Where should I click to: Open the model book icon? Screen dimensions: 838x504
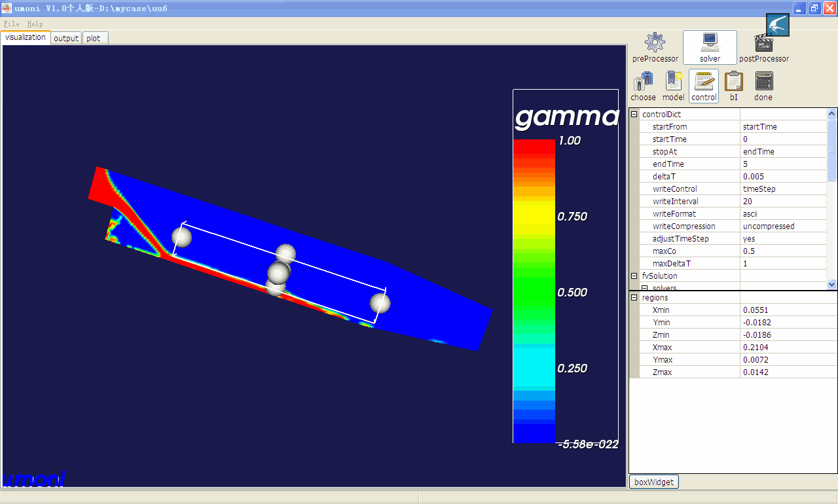coord(673,82)
